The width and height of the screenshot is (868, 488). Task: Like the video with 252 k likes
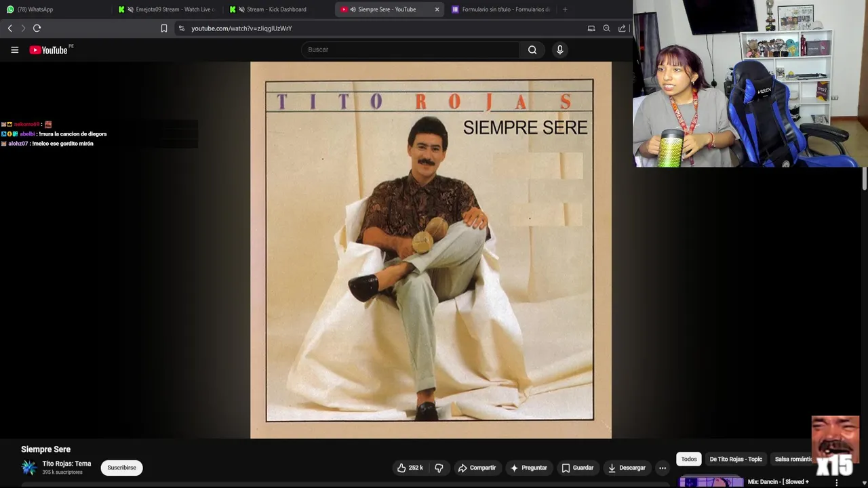click(x=410, y=468)
